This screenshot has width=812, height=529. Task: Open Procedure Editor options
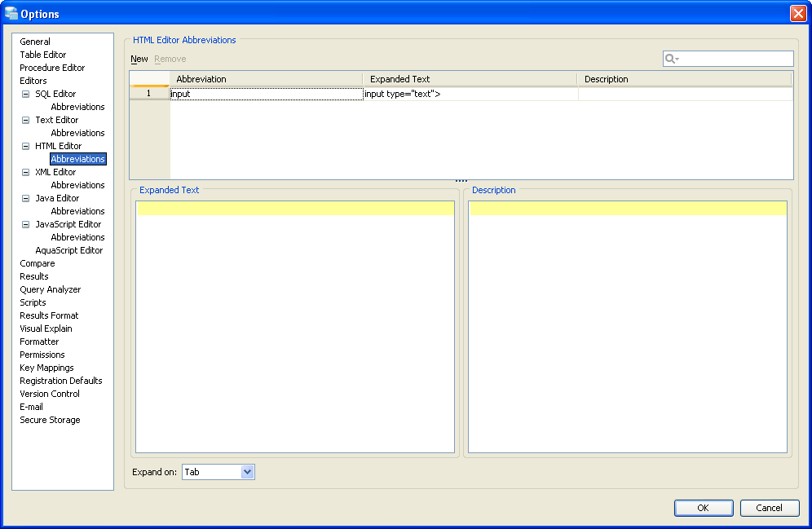[52, 68]
